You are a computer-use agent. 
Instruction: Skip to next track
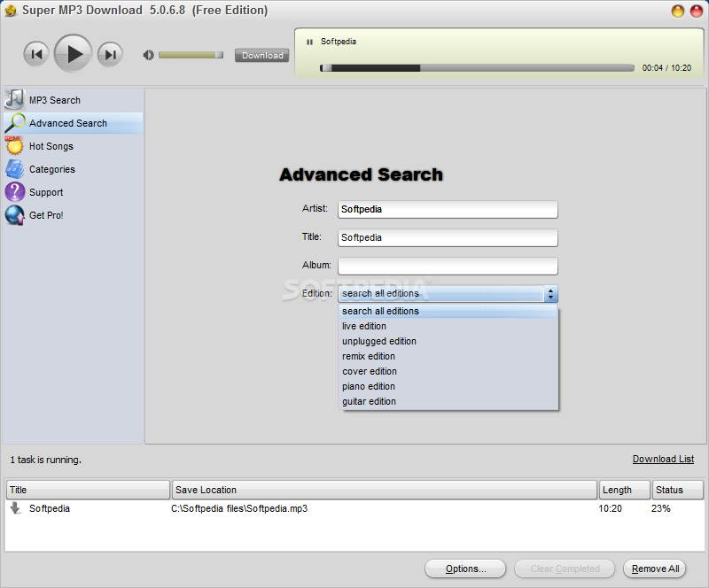pos(110,55)
